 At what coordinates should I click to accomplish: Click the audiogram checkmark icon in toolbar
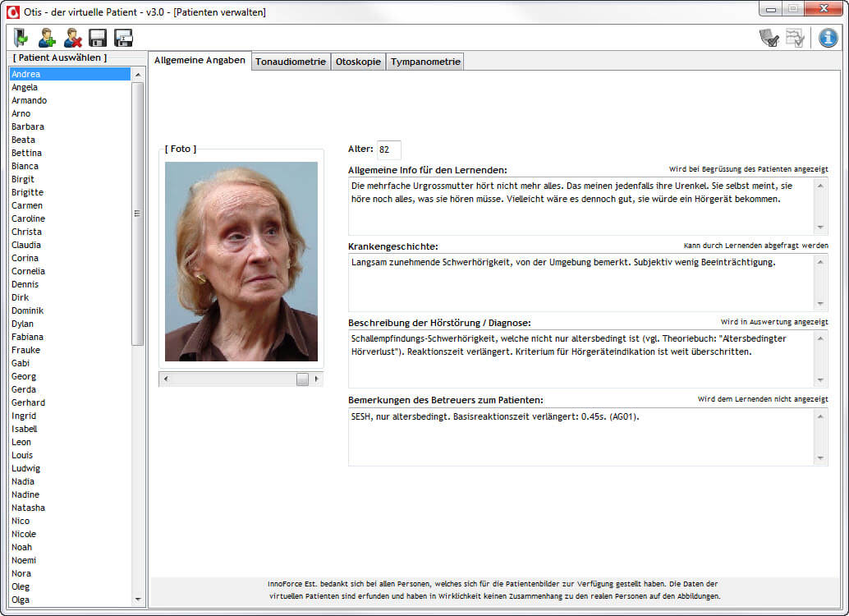pyautogui.click(x=795, y=38)
